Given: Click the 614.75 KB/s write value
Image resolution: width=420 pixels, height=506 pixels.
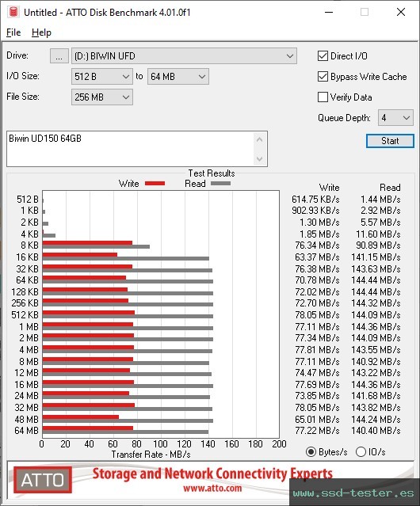Looking at the screenshot, I should (x=315, y=200).
